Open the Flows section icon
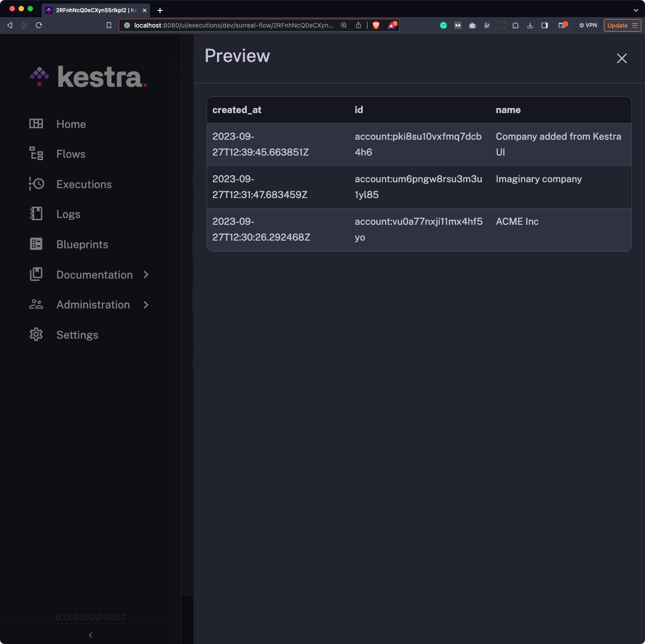 point(36,154)
